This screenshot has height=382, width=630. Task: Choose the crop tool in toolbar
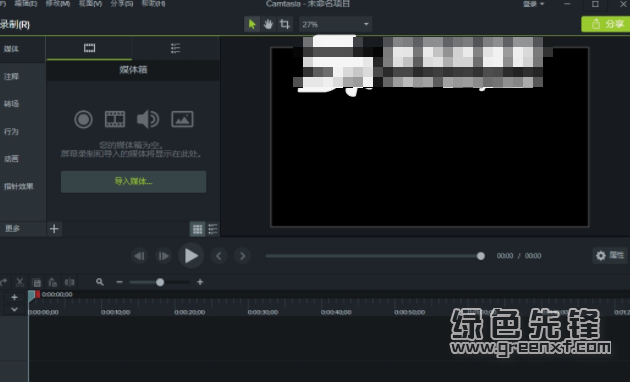284,25
